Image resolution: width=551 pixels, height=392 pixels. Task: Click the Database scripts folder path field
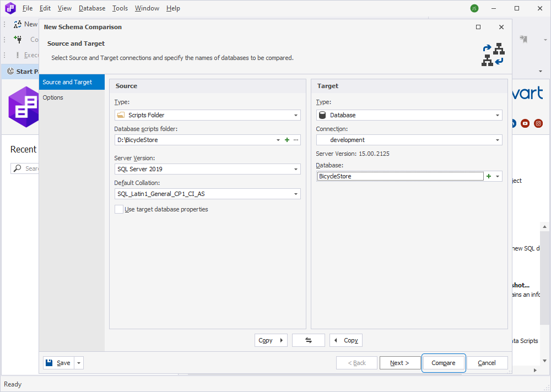point(195,140)
